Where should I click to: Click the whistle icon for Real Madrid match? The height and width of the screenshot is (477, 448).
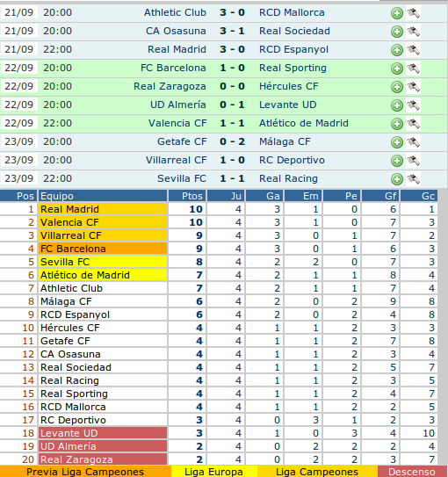(x=413, y=49)
